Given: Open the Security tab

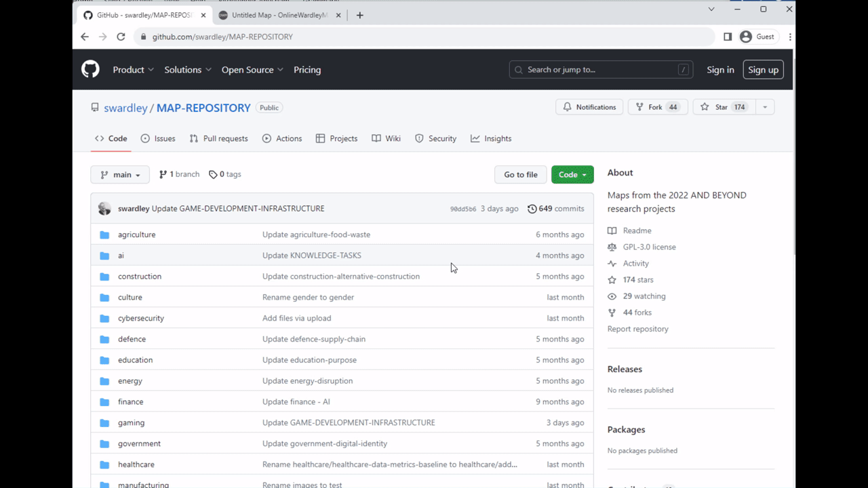Looking at the screenshot, I should (x=435, y=138).
